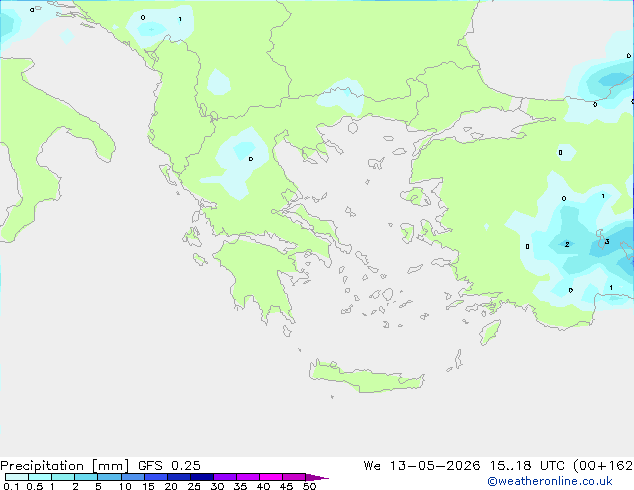Screen dimensions: 634x490
Task: Click the "Precipitation [mm]" title text
Action: pos(65,466)
